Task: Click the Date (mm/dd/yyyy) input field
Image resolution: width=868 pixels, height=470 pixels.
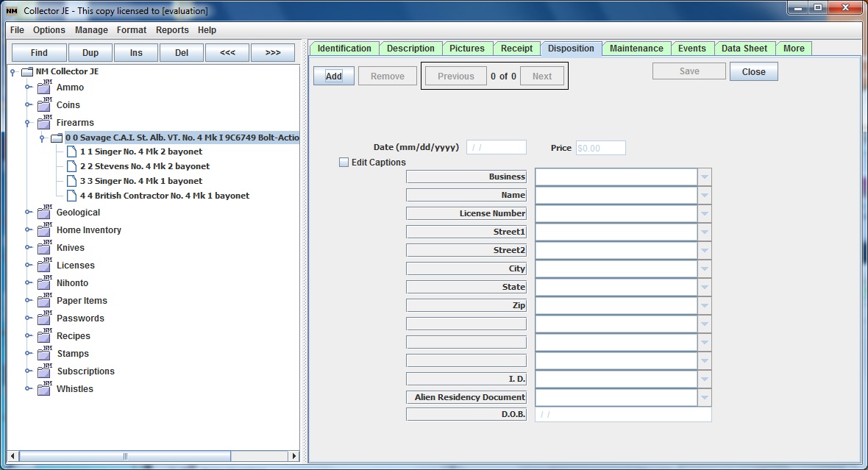Action: [497, 148]
